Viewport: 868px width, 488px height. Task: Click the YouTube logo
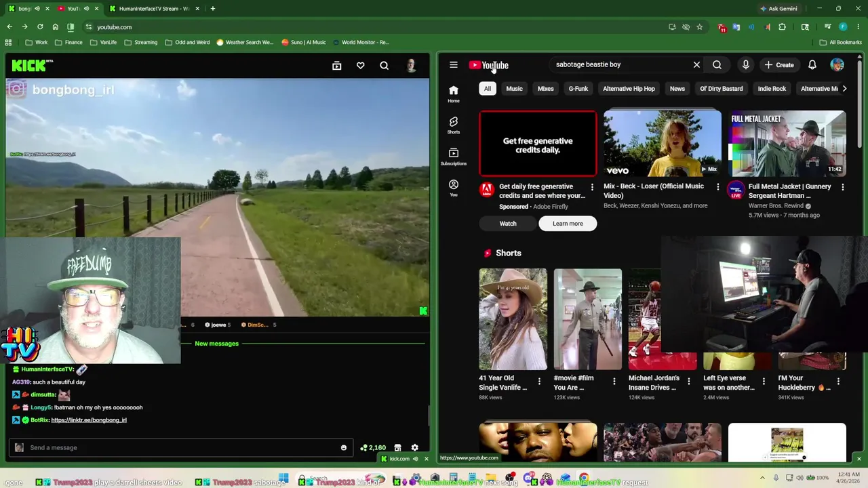tap(488, 65)
